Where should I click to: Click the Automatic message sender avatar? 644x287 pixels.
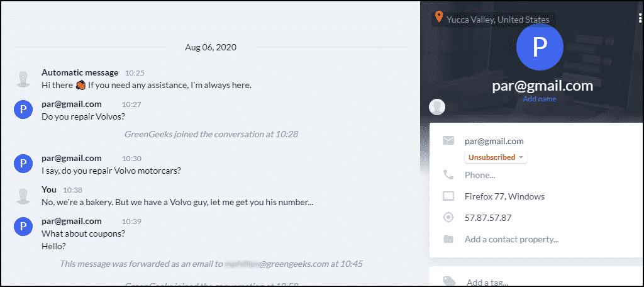[23, 79]
